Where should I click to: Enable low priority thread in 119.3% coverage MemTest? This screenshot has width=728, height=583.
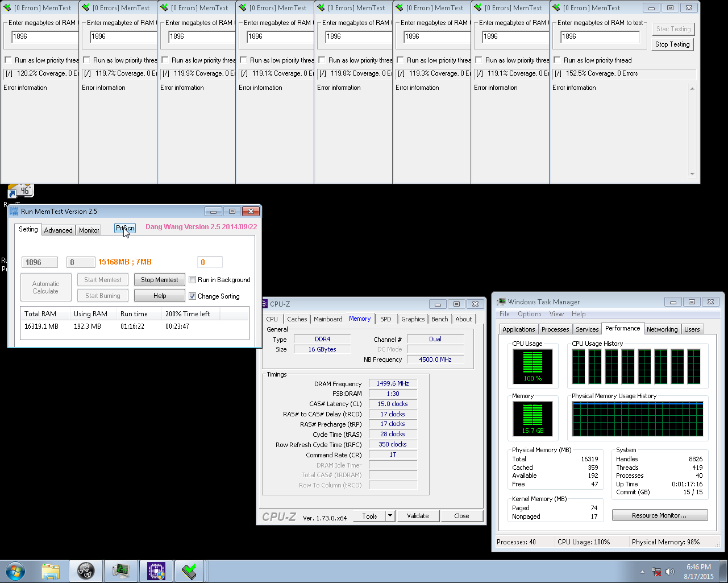(400, 60)
